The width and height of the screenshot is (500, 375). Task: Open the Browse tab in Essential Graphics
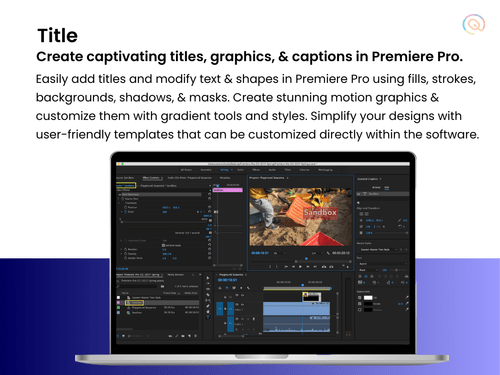point(376,187)
